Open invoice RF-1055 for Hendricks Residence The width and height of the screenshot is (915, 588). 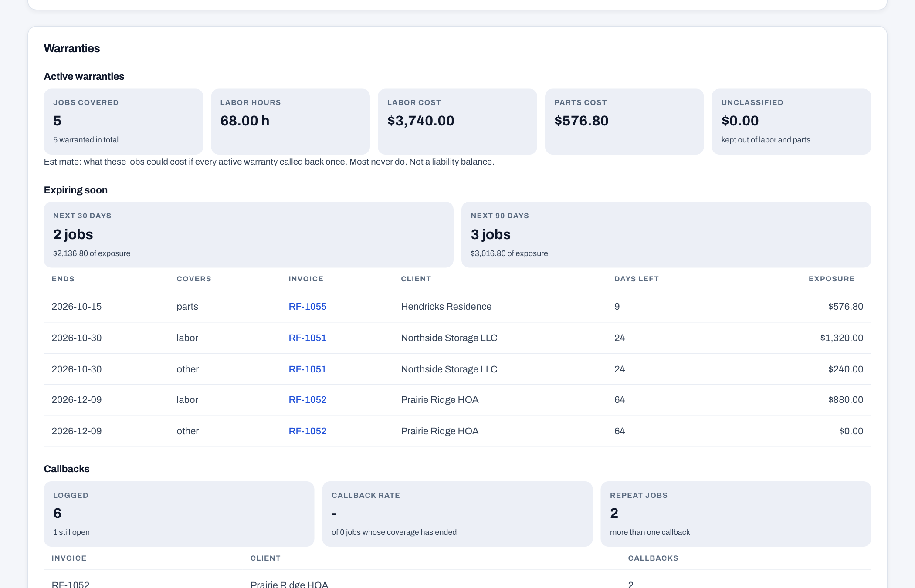tap(307, 307)
